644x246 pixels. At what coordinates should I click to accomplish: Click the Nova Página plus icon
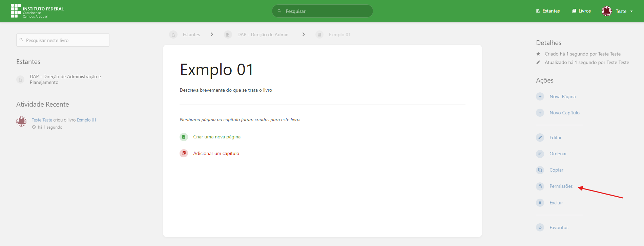(x=540, y=96)
